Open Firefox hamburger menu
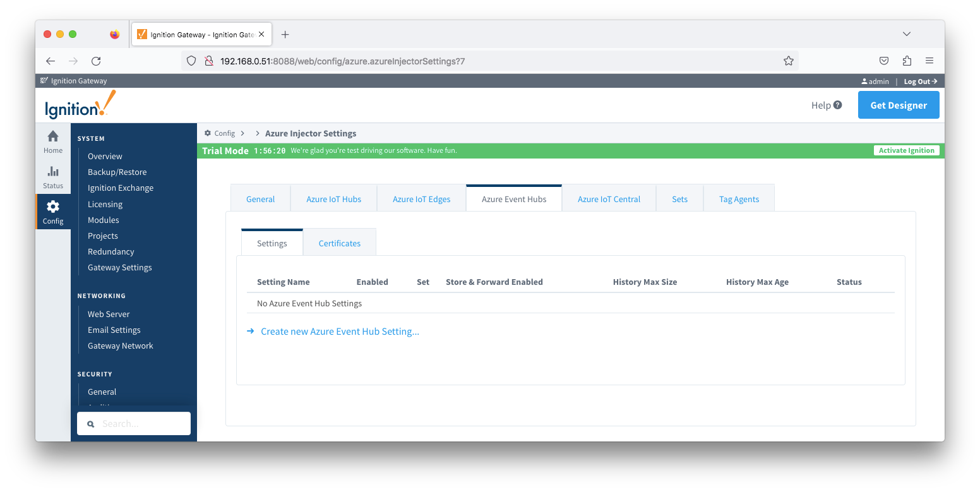The image size is (980, 492). click(x=929, y=61)
